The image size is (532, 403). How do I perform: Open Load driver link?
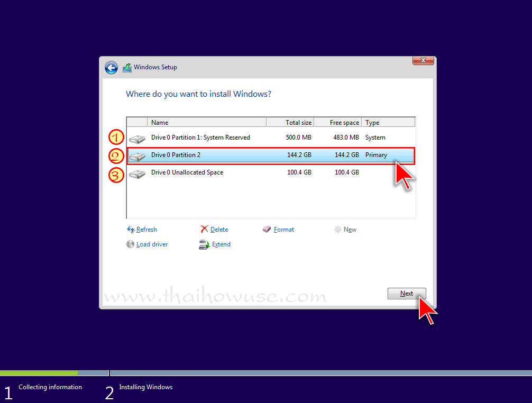pos(152,244)
